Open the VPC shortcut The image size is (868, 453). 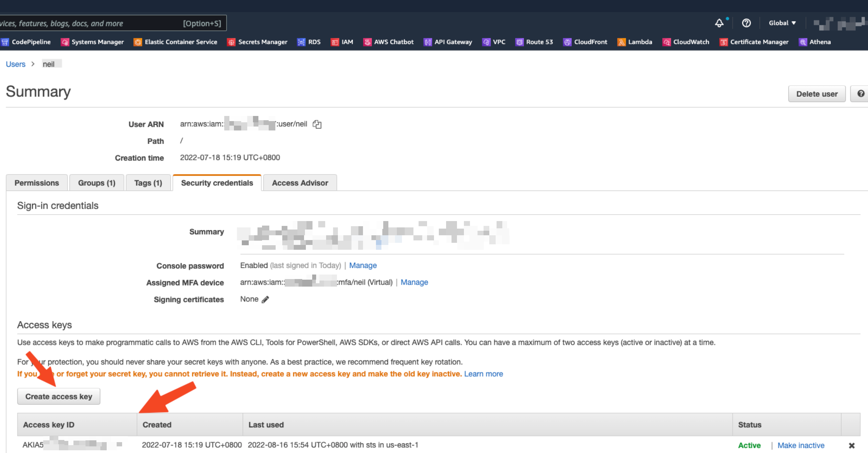pyautogui.click(x=494, y=42)
